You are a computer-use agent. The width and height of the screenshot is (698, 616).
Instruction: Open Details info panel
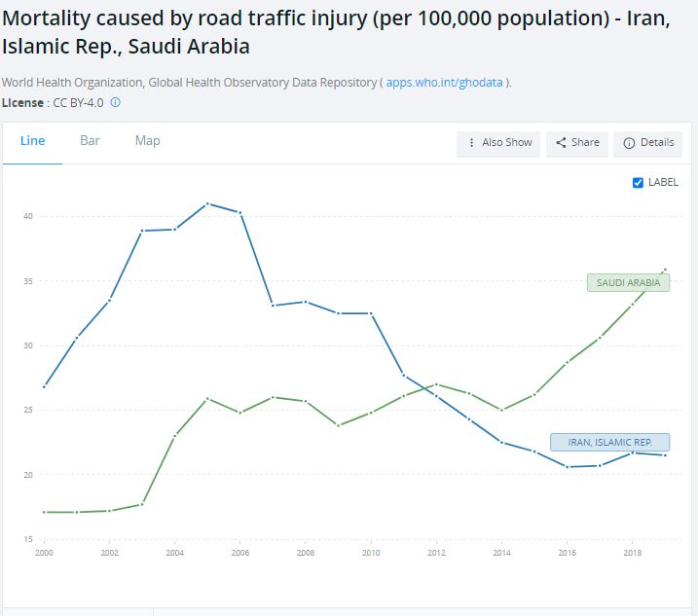tap(648, 143)
